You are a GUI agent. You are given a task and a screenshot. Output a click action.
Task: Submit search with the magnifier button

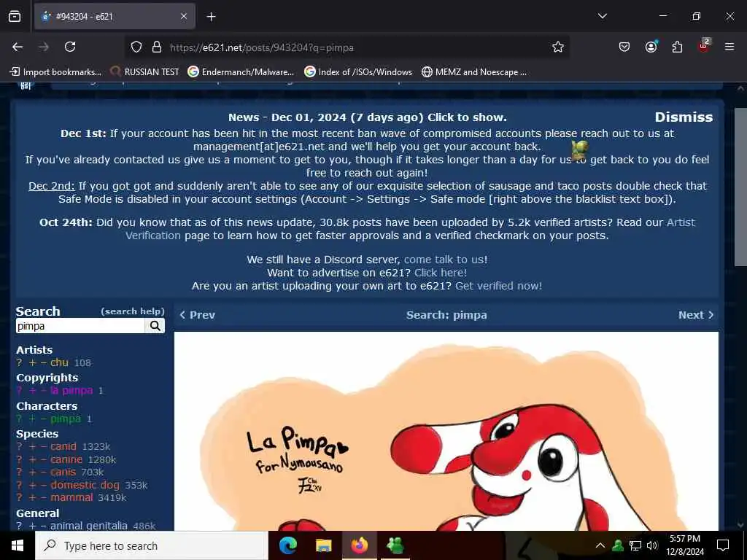click(x=155, y=326)
